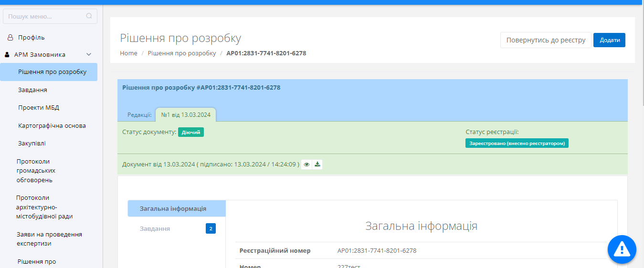Click the download document icon
This screenshot has width=644, height=268.
click(317, 165)
